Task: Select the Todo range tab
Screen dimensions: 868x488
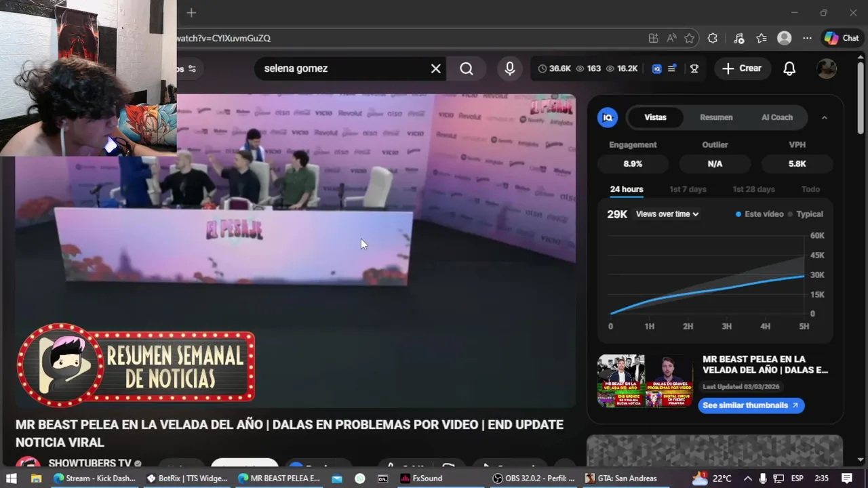Action: coord(810,190)
